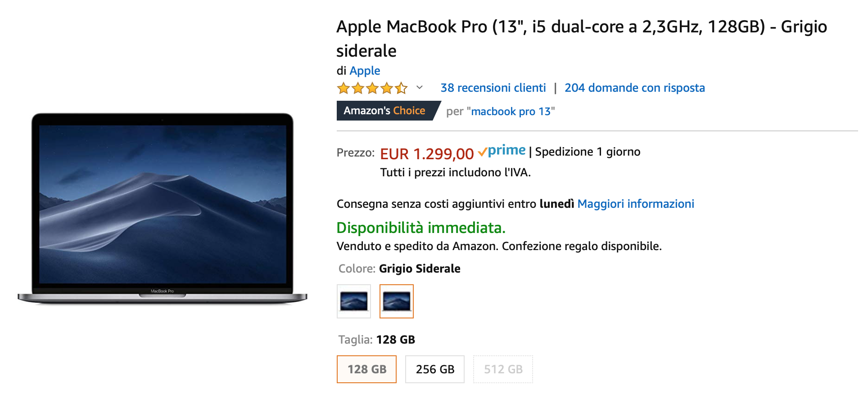
Task: Click the Disponibilità immediata text
Action: (421, 228)
